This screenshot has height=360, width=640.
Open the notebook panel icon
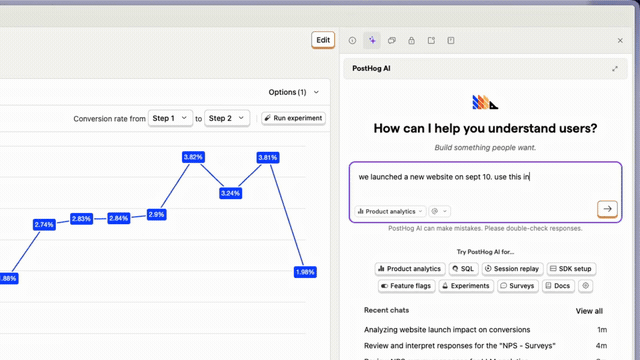[451, 40]
